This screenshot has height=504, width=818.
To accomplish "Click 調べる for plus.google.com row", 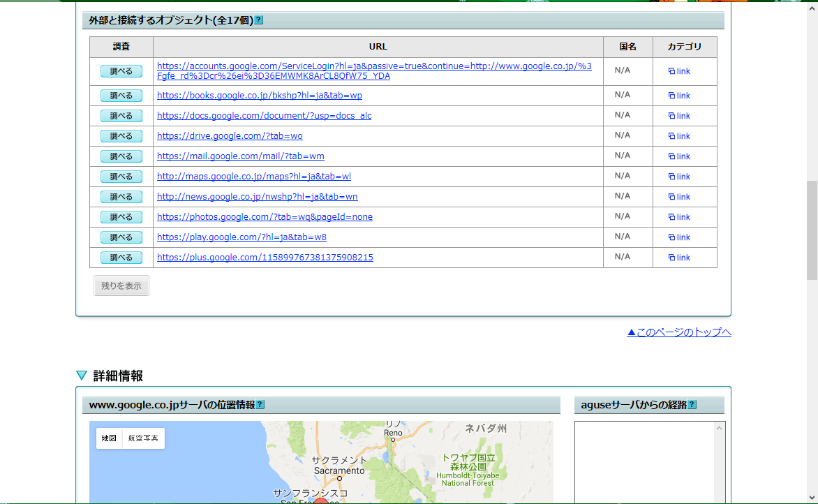I will [x=121, y=258].
